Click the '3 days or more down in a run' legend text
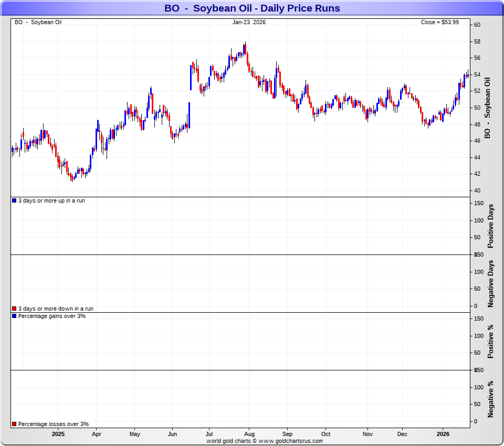The height and width of the screenshot is (446, 504). (56, 309)
